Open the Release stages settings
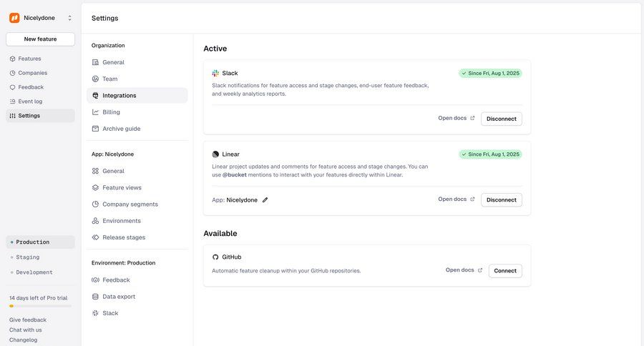 [137, 237]
